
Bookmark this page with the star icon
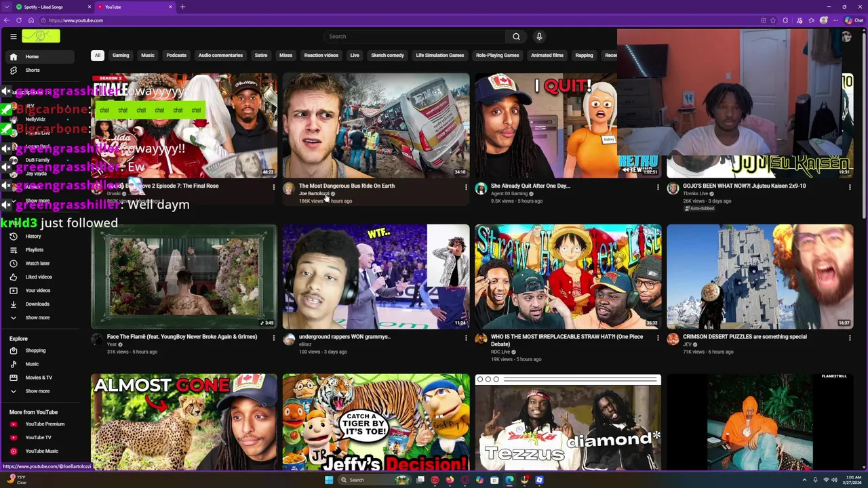coord(774,20)
